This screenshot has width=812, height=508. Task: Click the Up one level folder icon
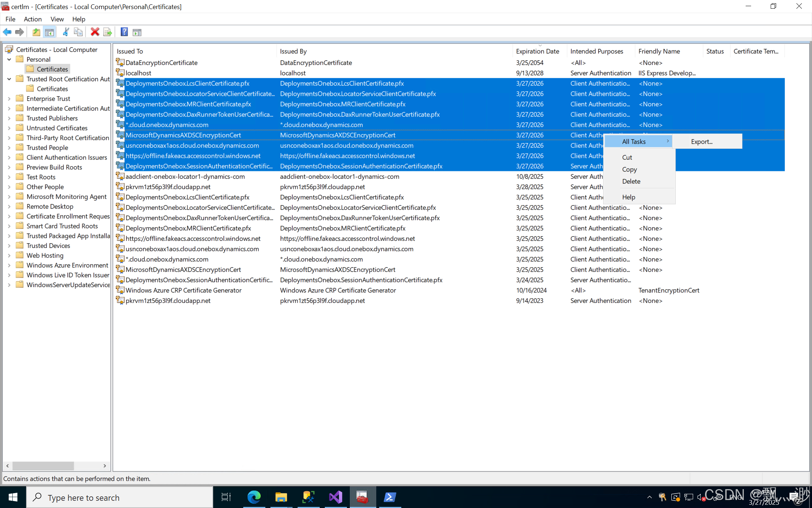(x=36, y=32)
